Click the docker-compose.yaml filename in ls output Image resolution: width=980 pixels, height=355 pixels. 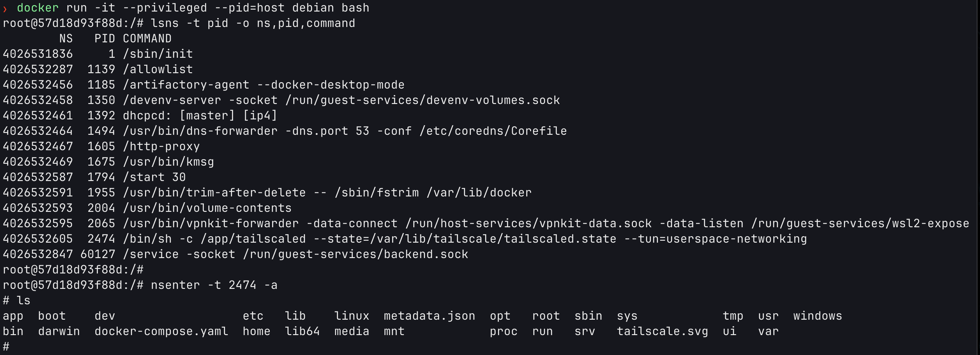tap(161, 331)
